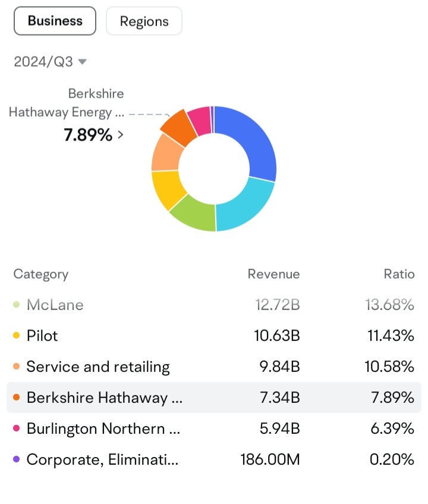Click the McLane category row
428x504 pixels.
pyautogui.click(x=214, y=305)
